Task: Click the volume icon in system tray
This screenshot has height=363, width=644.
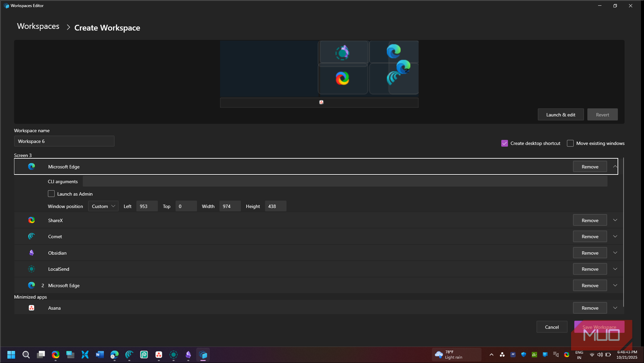Action: 600,355
